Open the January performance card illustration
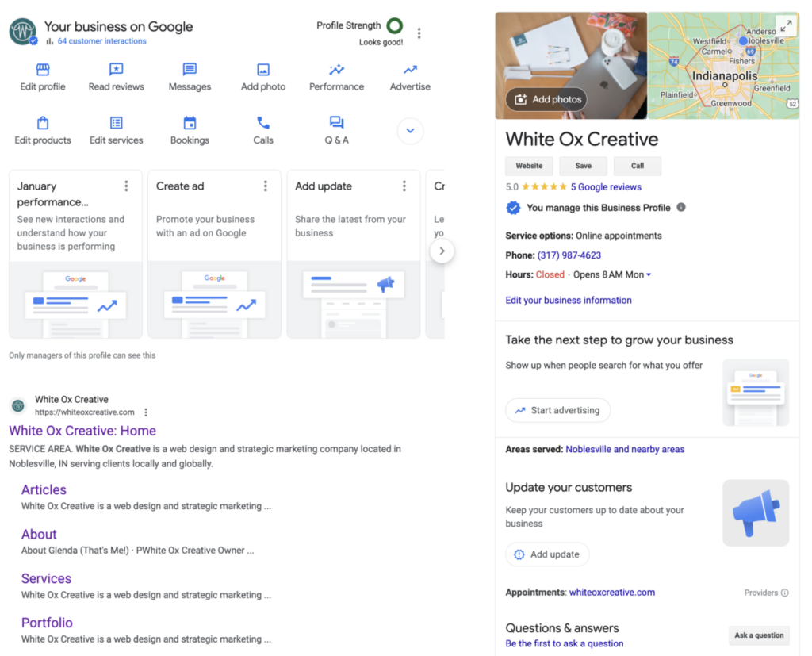The image size is (812, 656). 75,300
